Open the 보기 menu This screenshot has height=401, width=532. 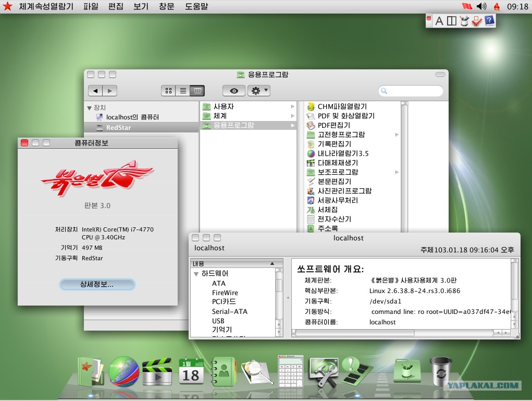pos(141,6)
